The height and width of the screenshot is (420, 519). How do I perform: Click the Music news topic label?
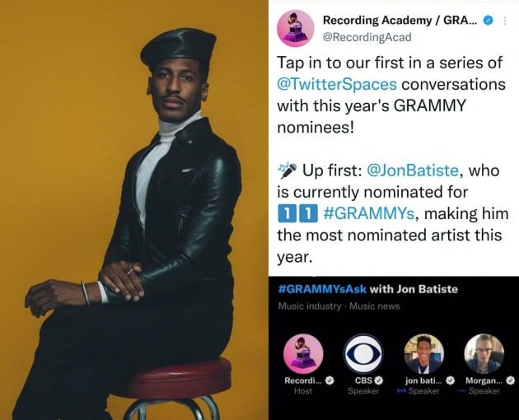[374, 306]
